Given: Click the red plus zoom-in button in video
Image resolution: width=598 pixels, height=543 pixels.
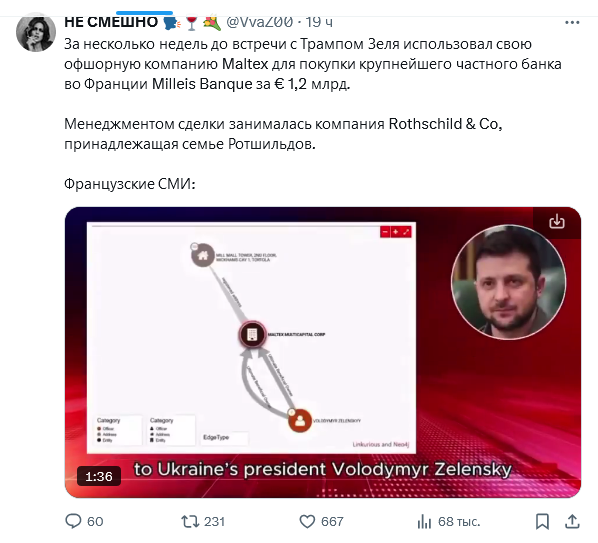Looking at the screenshot, I should [395, 232].
